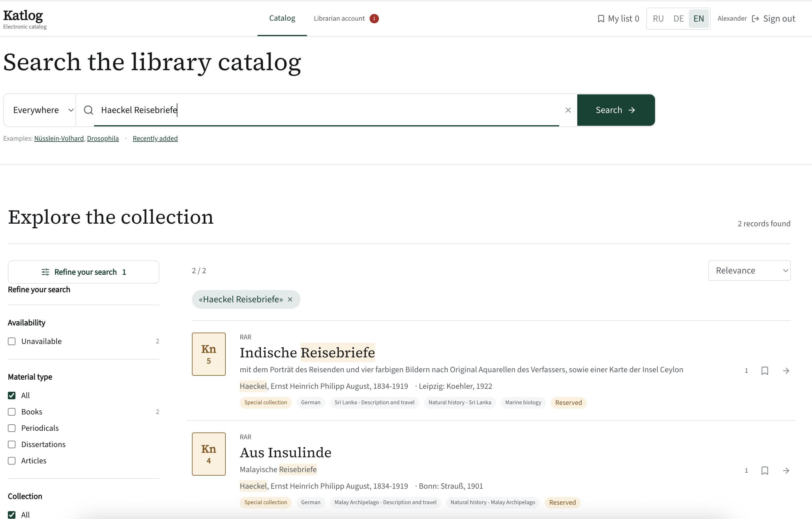The height and width of the screenshot is (519, 812).
Task: Switch to the Catalog tab
Action: [282, 18]
